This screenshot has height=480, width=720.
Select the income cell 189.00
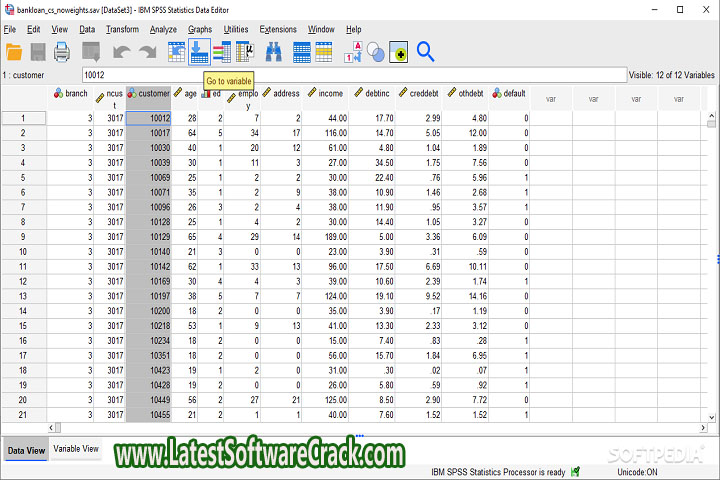pos(326,237)
